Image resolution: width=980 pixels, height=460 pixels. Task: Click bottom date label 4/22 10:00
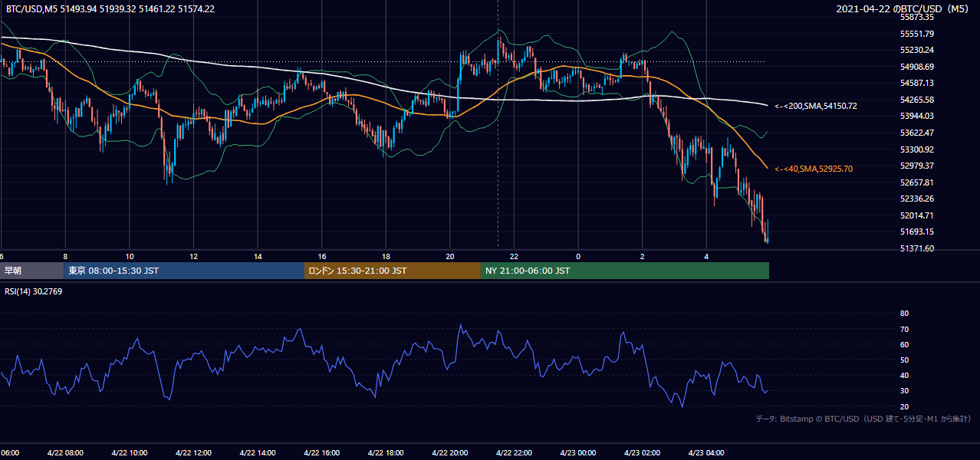coord(128,452)
